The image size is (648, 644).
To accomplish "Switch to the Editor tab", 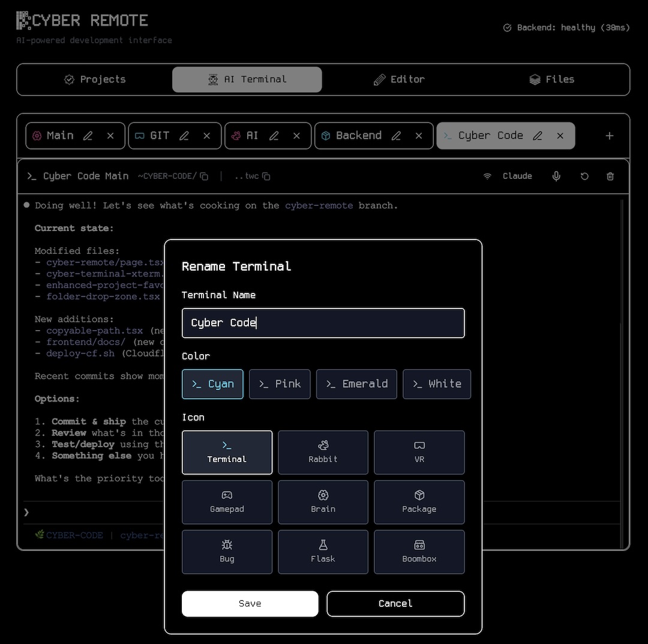I will (398, 79).
